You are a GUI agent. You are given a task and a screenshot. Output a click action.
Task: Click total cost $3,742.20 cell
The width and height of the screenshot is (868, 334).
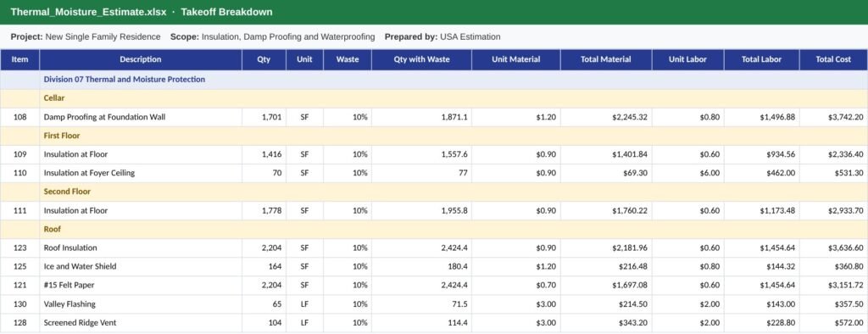click(x=834, y=117)
